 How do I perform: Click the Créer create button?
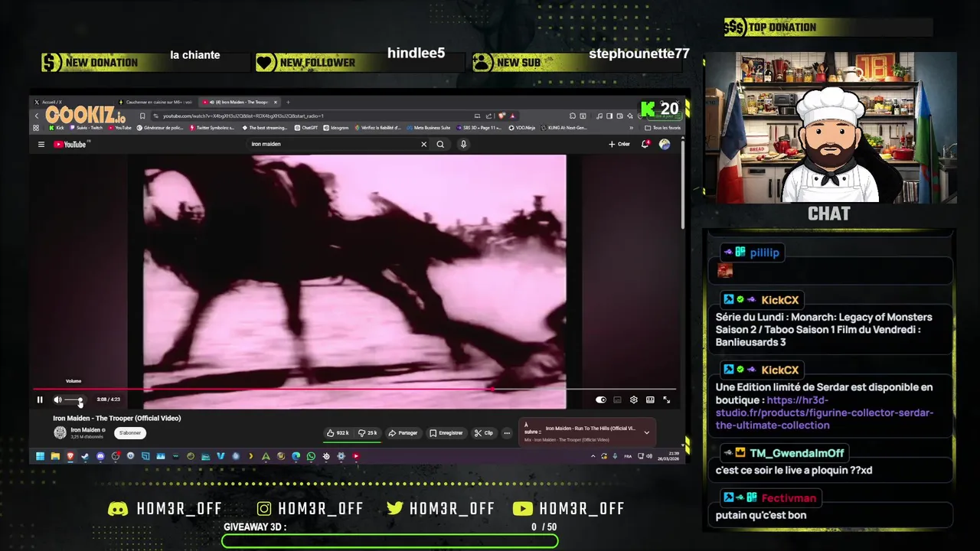coord(619,144)
